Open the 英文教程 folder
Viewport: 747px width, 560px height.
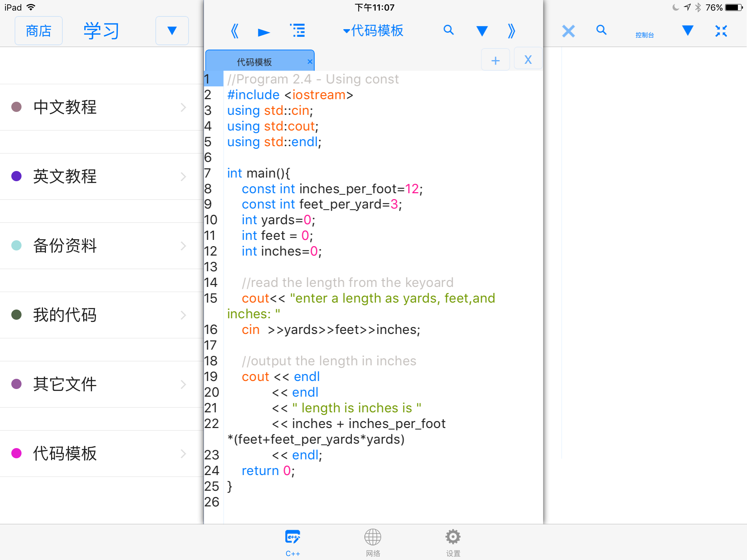[101, 176]
